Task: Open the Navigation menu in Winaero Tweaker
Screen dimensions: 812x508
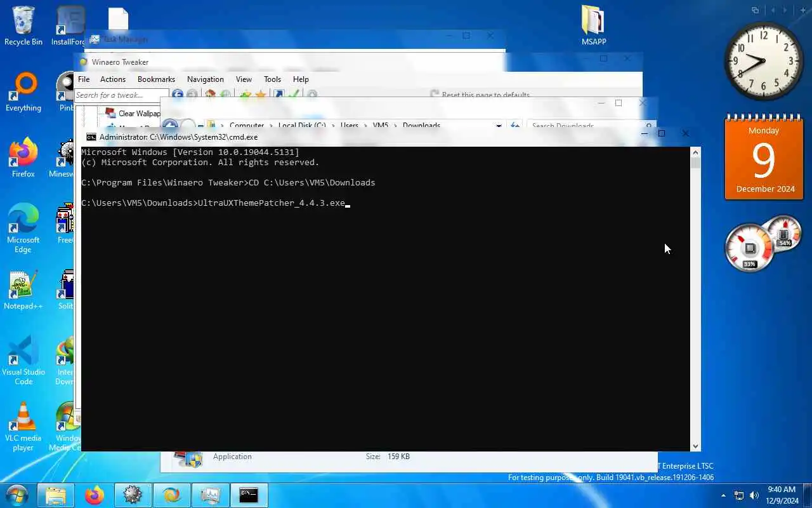Action: 206,79
